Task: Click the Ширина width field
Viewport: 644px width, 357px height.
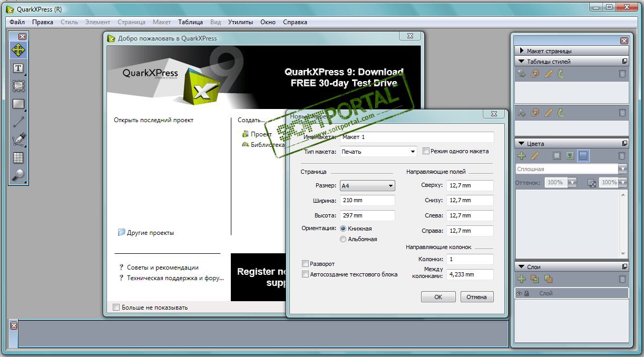Action: [x=368, y=200]
